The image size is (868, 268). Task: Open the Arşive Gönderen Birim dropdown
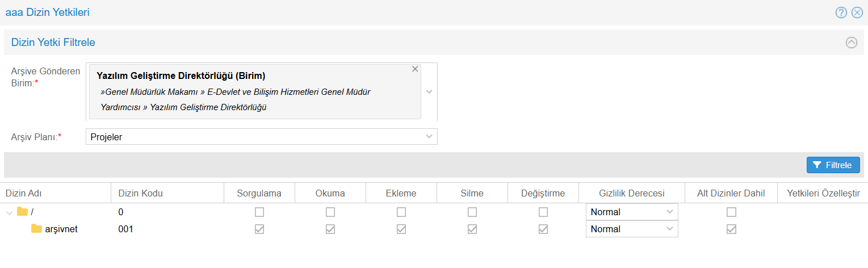(429, 92)
